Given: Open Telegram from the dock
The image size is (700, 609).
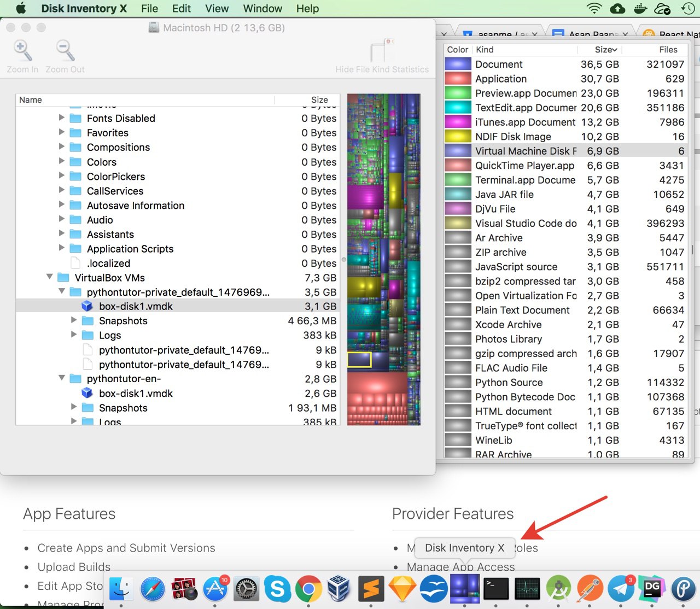Looking at the screenshot, I should [621, 589].
